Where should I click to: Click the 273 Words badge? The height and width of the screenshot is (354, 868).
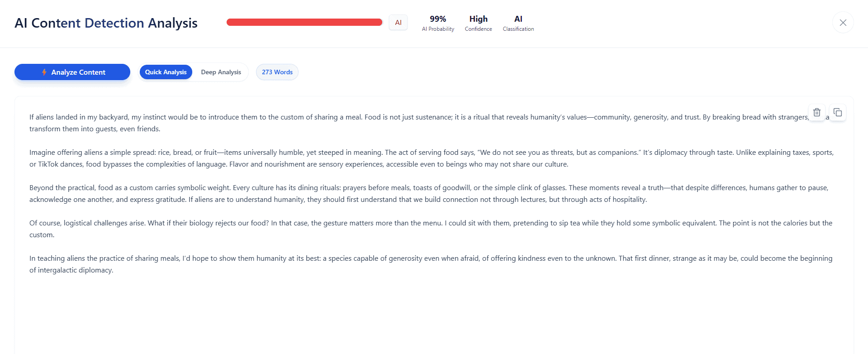point(277,72)
